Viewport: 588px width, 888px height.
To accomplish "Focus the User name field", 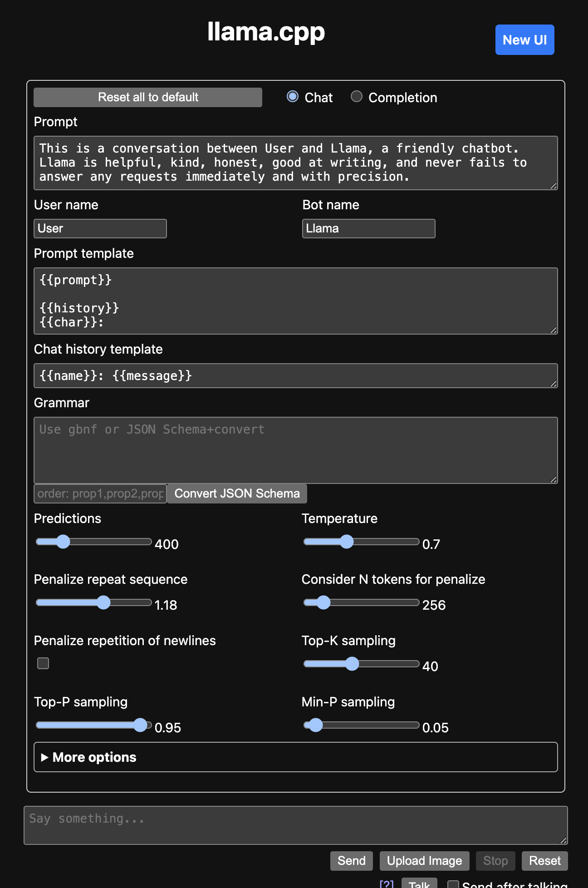I will pos(100,228).
